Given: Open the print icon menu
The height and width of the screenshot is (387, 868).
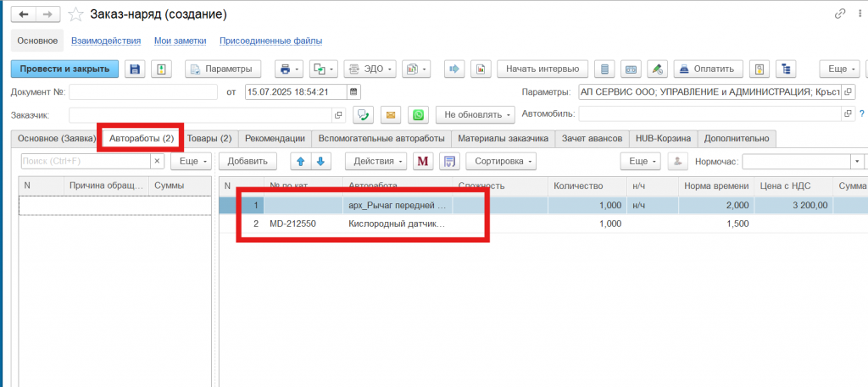Looking at the screenshot, I should [289, 69].
